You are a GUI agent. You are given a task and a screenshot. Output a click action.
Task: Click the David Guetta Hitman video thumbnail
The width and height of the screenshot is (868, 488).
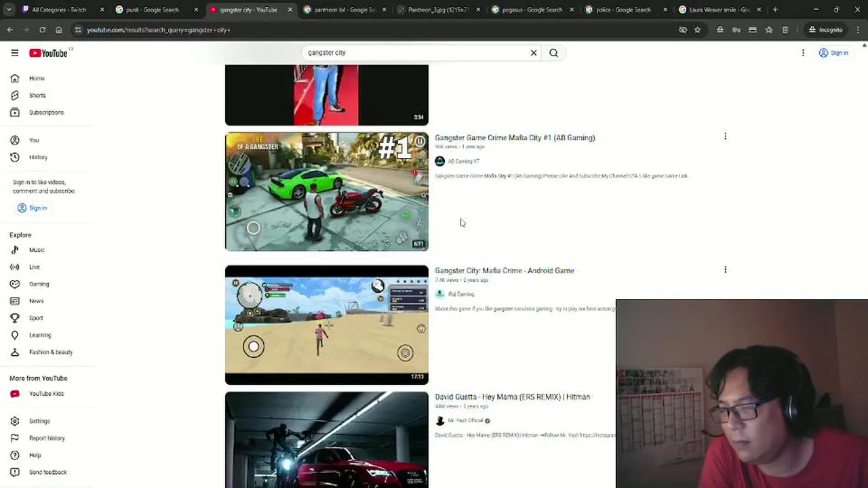tap(327, 440)
